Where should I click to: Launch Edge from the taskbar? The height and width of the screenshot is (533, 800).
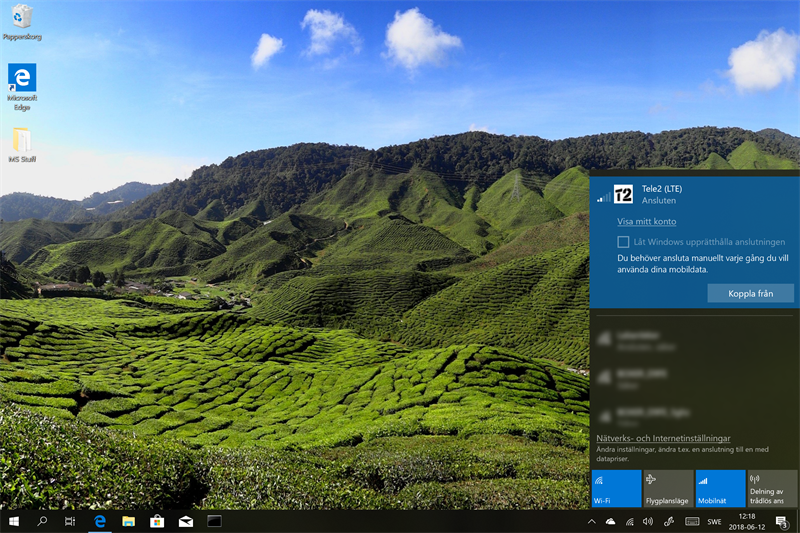pos(100,521)
